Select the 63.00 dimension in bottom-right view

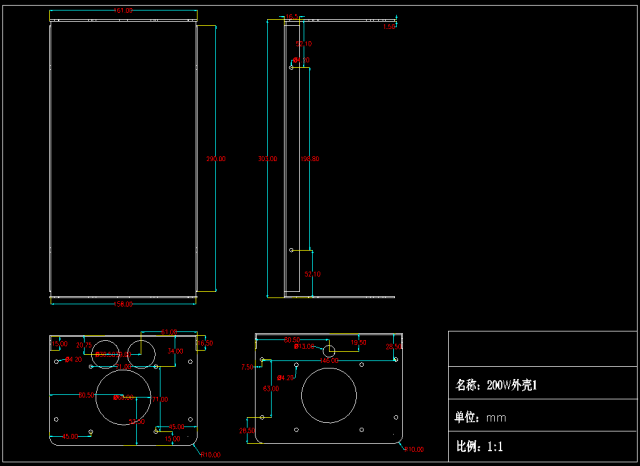270,388
